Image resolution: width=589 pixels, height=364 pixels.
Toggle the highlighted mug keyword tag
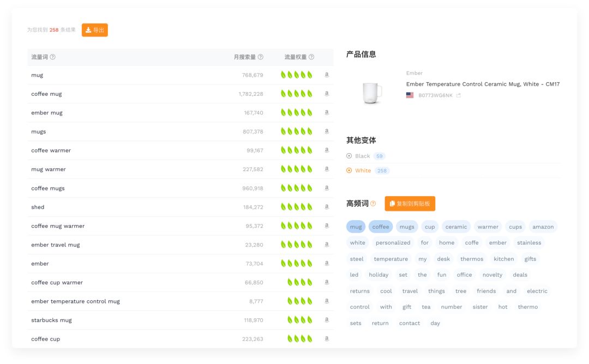356,227
